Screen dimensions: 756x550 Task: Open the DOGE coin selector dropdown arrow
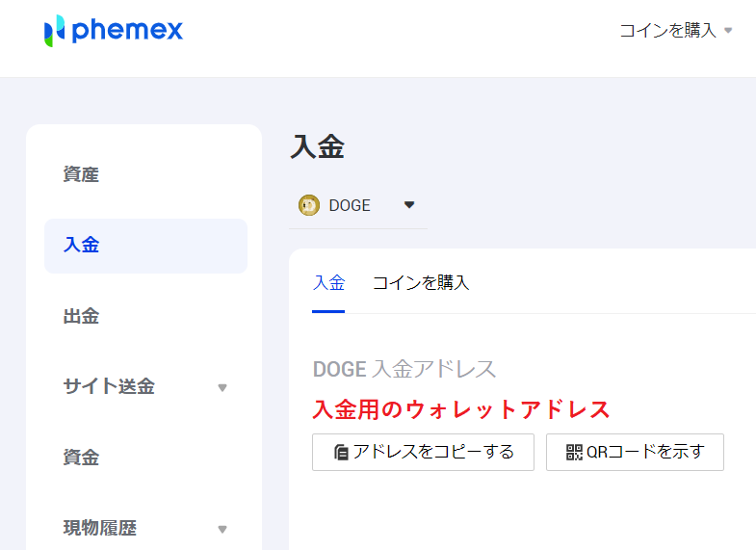[409, 205]
